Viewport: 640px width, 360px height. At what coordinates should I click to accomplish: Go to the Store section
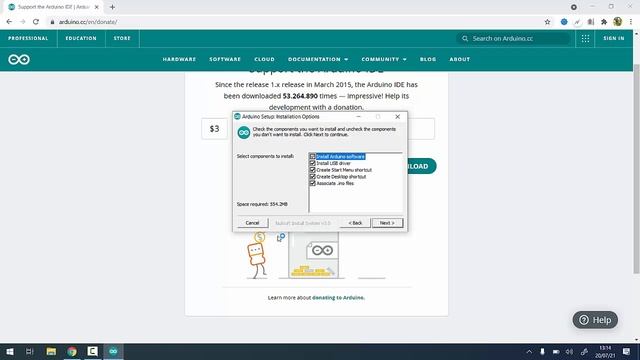[x=122, y=38]
